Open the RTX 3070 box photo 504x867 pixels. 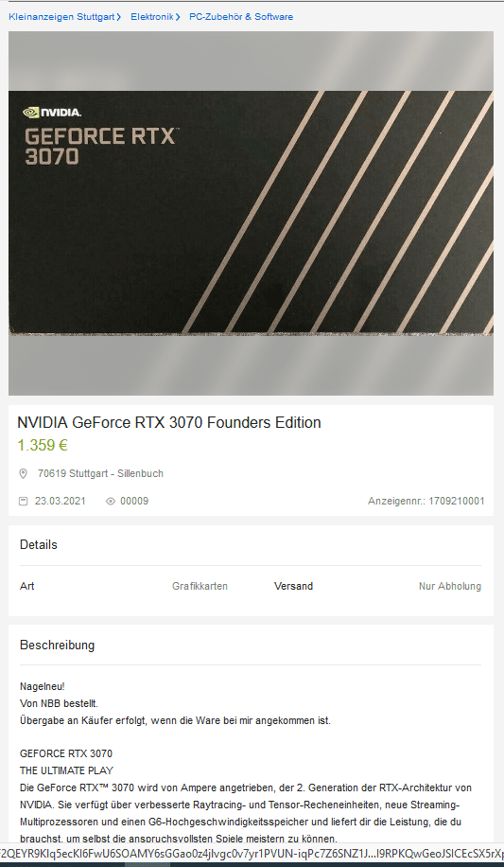[x=251, y=213]
